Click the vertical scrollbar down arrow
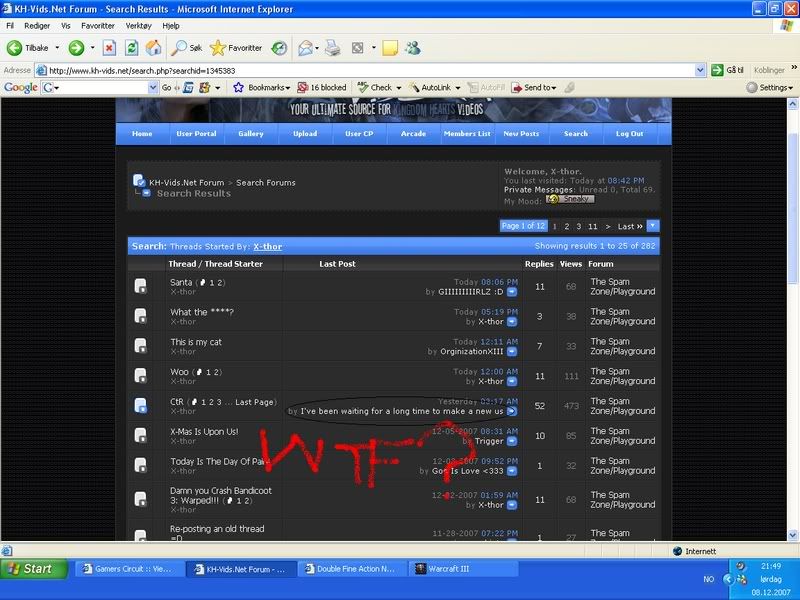The width and height of the screenshot is (800, 600). tap(793, 535)
